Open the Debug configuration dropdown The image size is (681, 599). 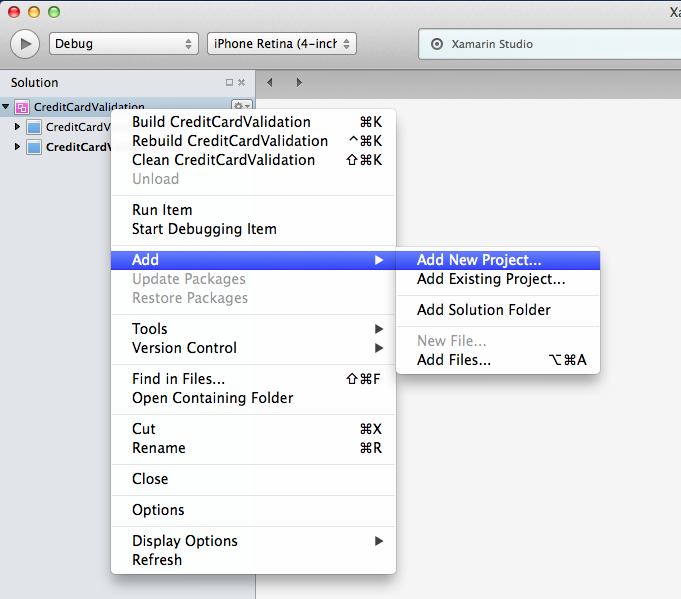click(x=123, y=44)
